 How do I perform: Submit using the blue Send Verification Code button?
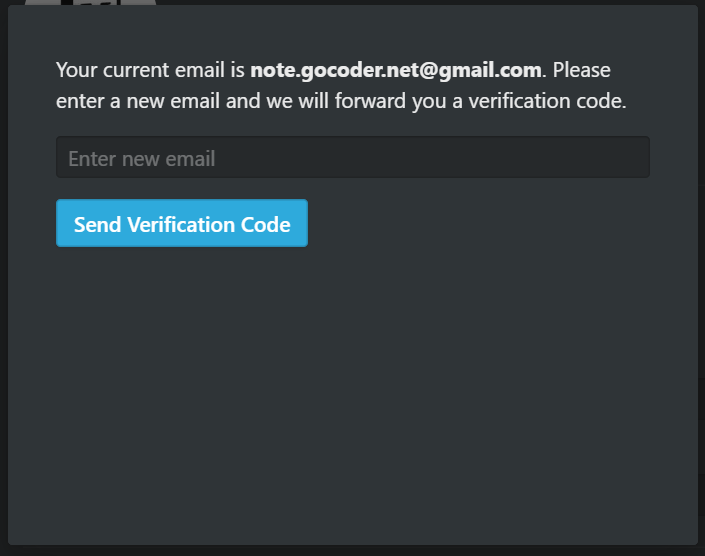click(x=182, y=223)
